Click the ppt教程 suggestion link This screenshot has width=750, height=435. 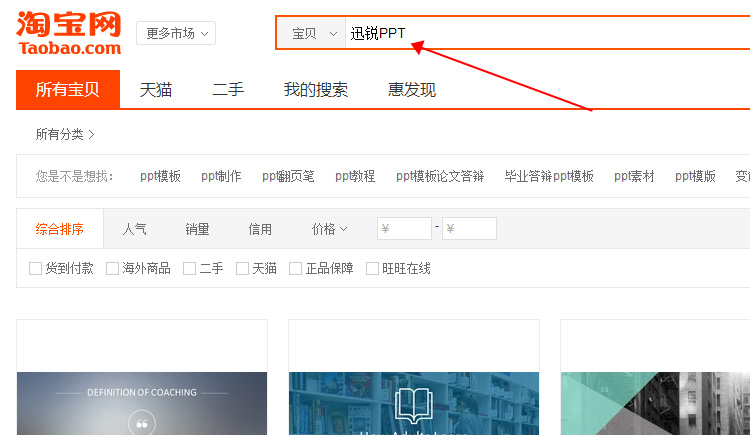coord(355,176)
